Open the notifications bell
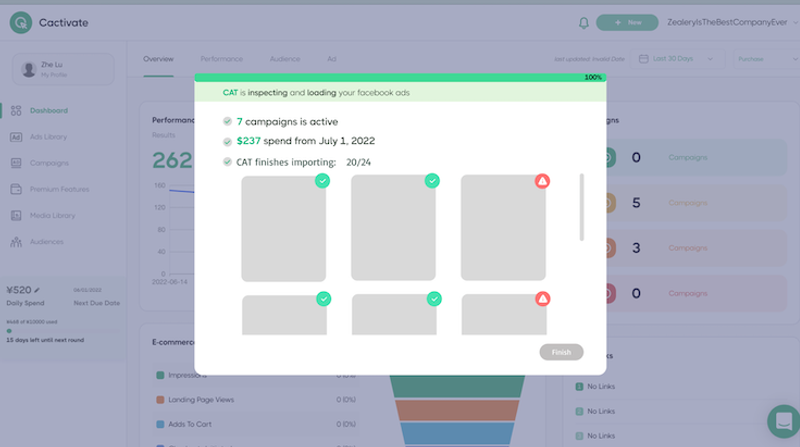Image resolution: width=800 pixels, height=447 pixels. (584, 22)
